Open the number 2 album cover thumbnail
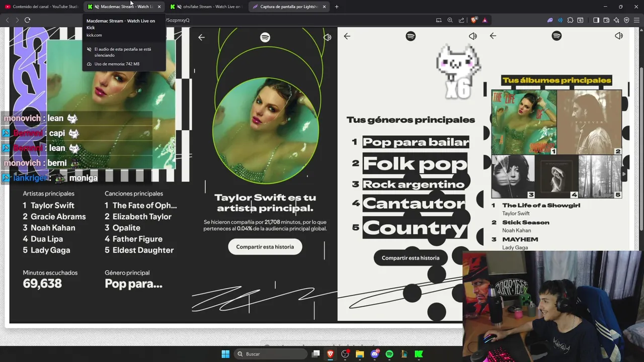Screen dimensions: 644x362 589,122
